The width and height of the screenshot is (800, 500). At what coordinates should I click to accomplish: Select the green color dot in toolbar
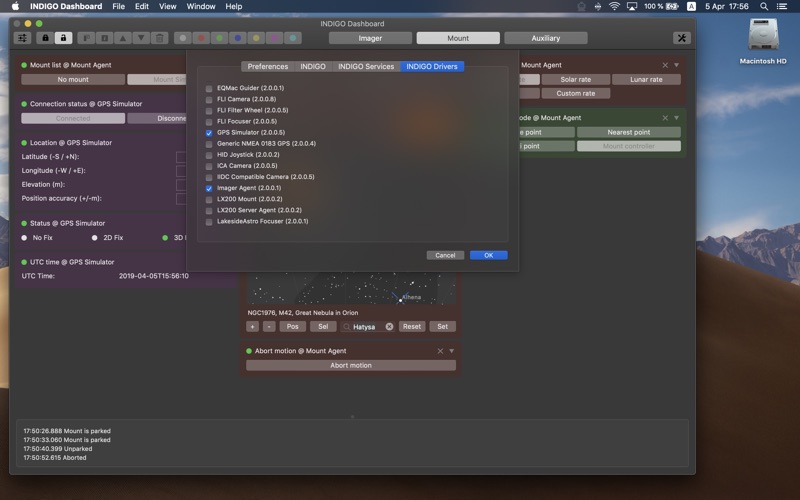tap(219, 38)
